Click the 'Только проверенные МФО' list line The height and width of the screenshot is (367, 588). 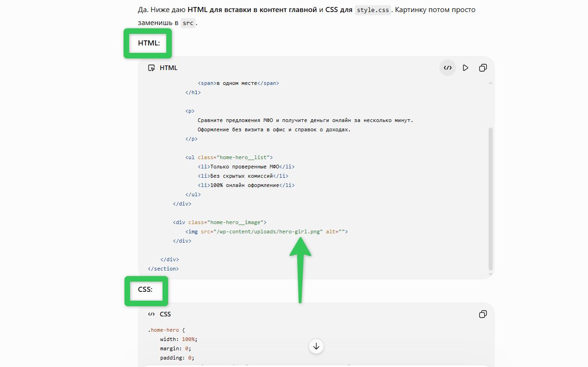246,167
